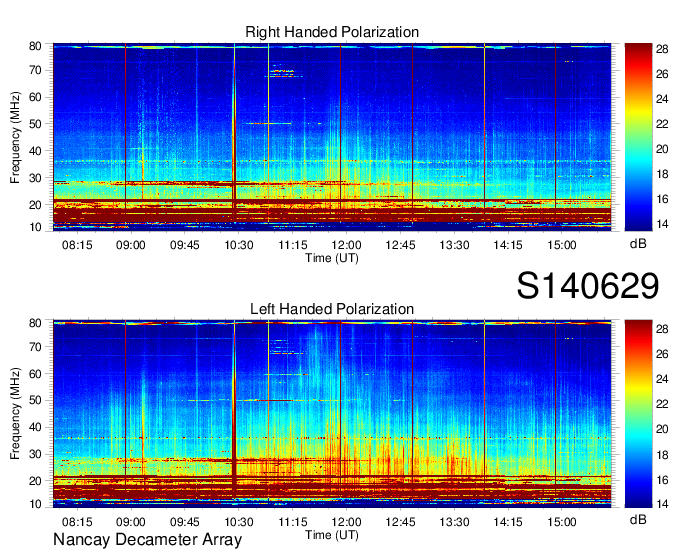Screen dimensions: 680x552
Task: Click "18" value on Right Handed colorbar
Action: tap(662, 174)
